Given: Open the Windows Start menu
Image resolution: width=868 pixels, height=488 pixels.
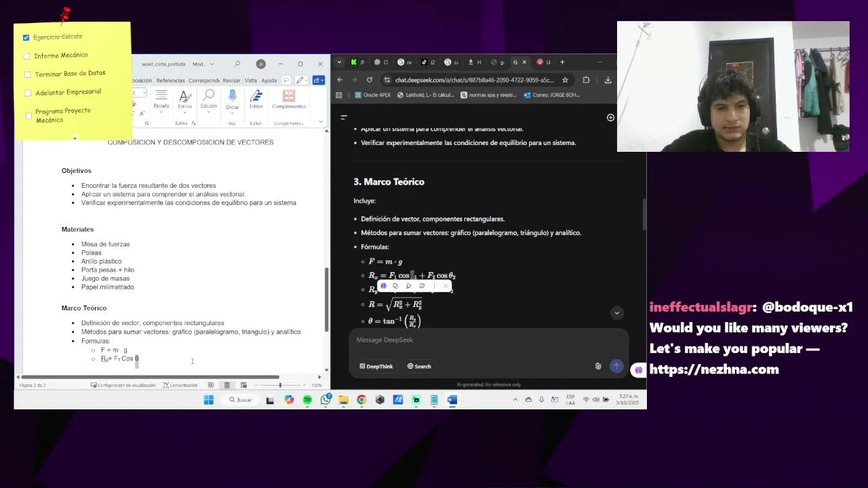Looking at the screenshot, I should click(209, 400).
